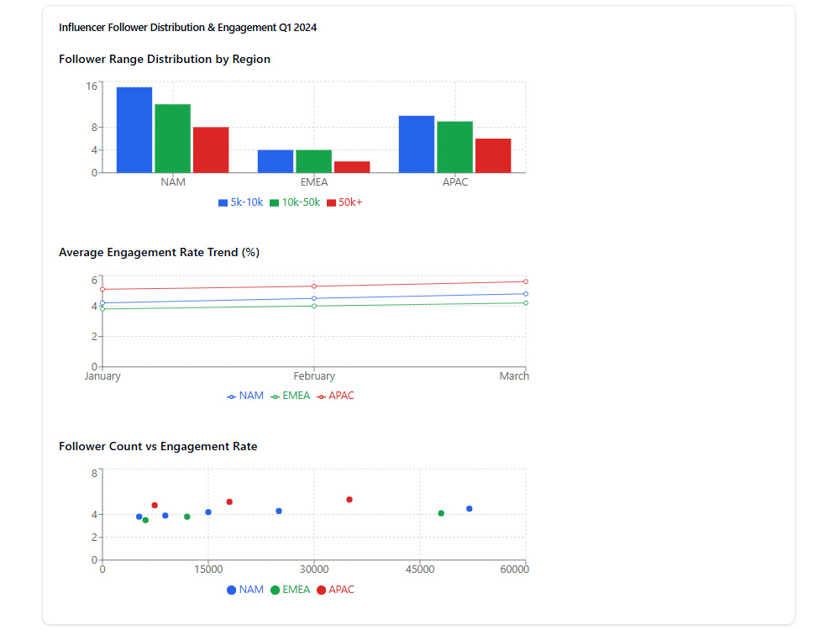Click NAM March point on trend line
The height and width of the screenshot is (630, 840).
526,294
